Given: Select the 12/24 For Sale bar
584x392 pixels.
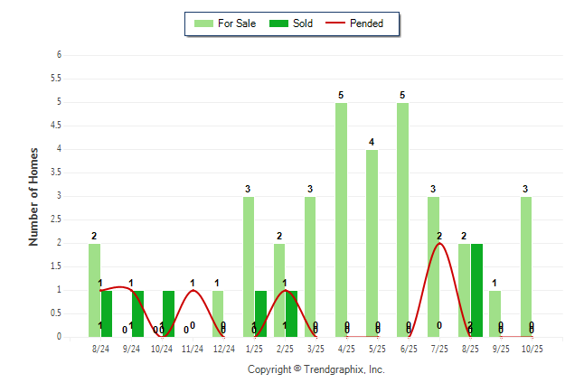Looking at the screenshot, I should [x=218, y=313].
